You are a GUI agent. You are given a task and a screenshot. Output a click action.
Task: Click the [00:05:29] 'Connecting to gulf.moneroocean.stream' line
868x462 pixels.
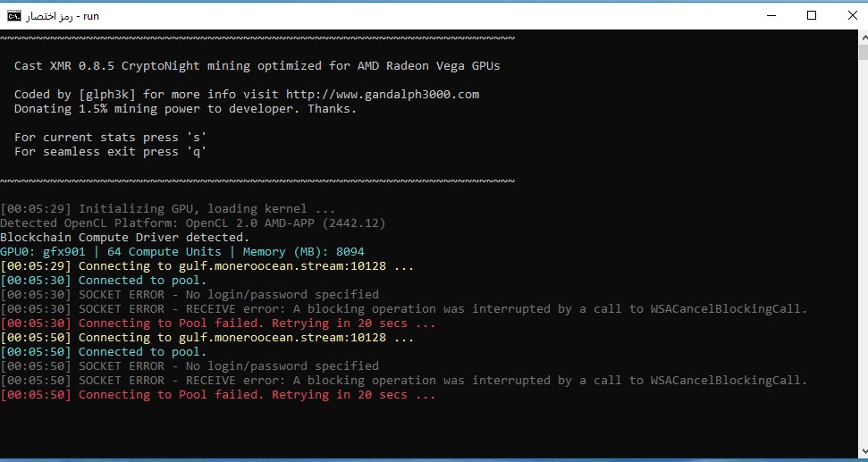click(207, 266)
